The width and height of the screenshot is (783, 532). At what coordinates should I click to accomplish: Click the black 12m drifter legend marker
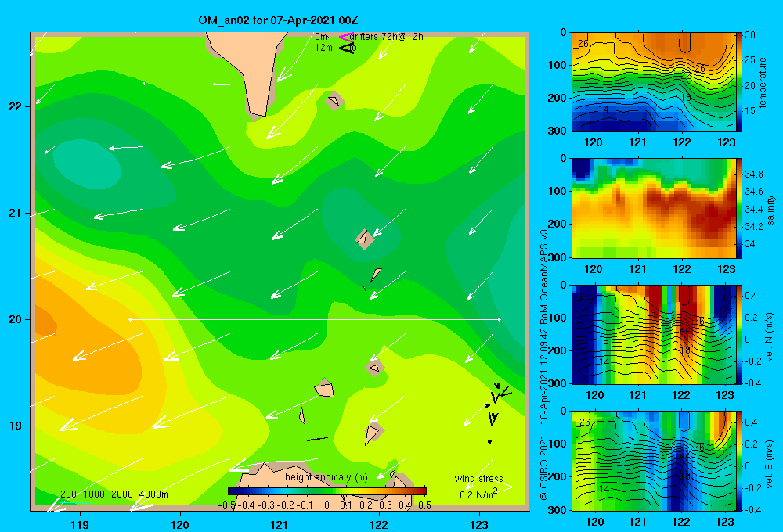coord(347,48)
